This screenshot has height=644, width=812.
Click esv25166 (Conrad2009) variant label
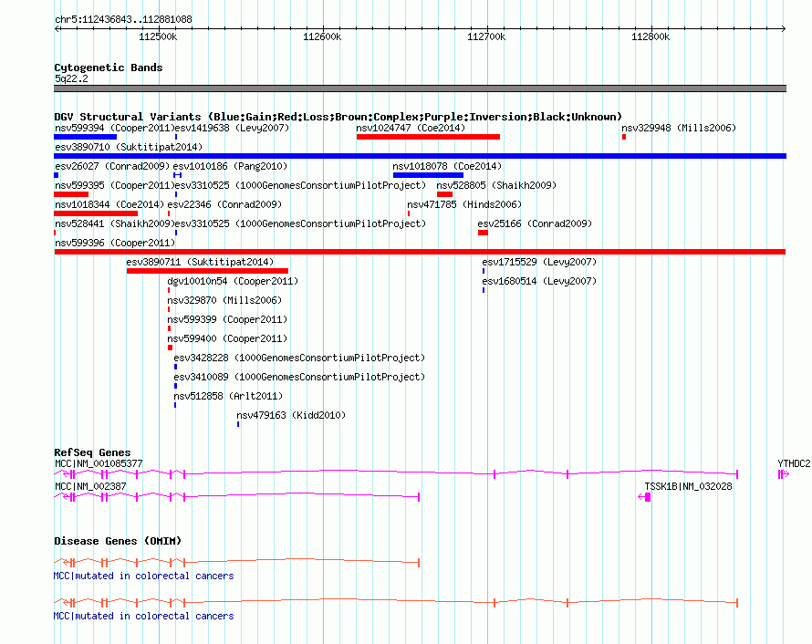535,223
